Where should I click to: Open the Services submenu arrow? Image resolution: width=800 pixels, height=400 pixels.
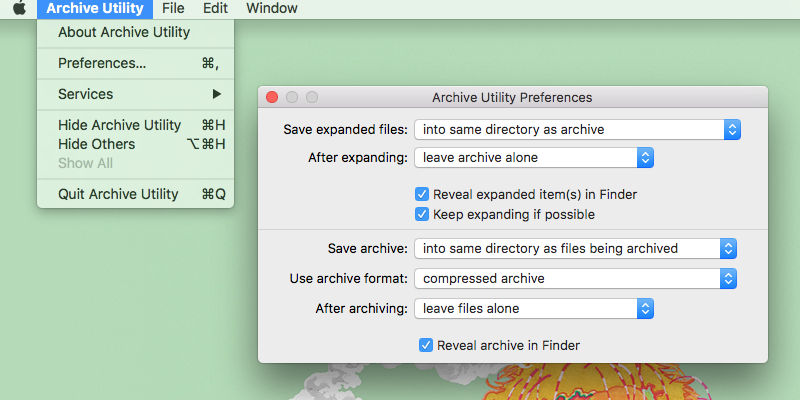[216, 94]
